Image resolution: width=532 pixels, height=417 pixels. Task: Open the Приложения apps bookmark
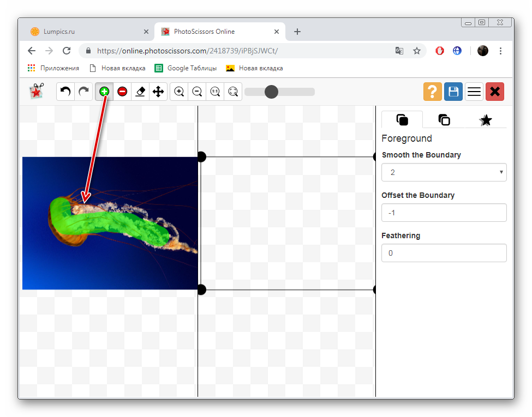click(x=53, y=68)
